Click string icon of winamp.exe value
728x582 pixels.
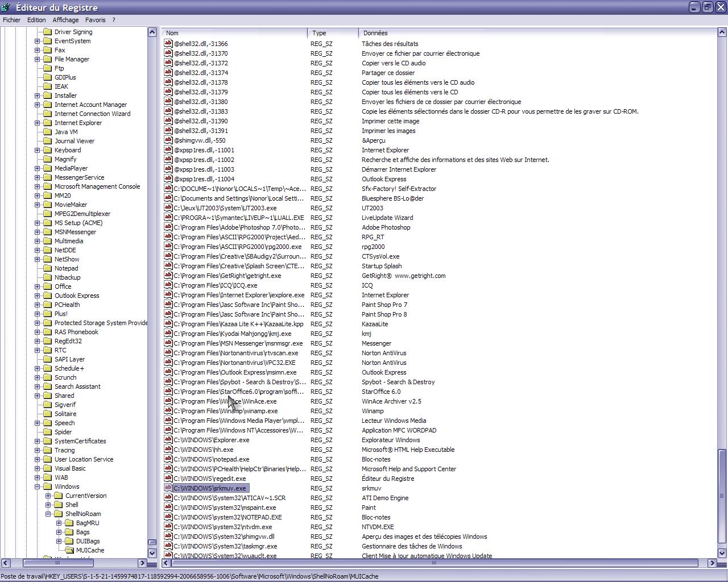(x=168, y=411)
